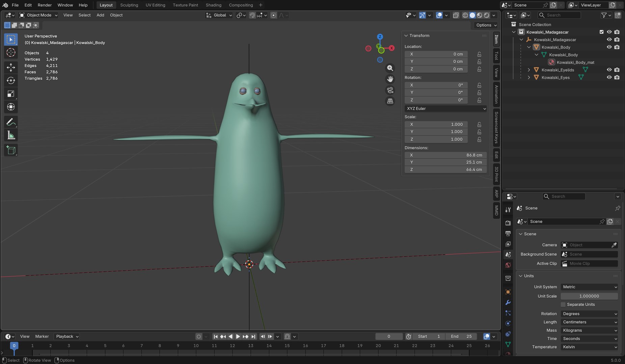
Task: Hide Kowalski_Eyes in viewport
Action: [609, 77]
